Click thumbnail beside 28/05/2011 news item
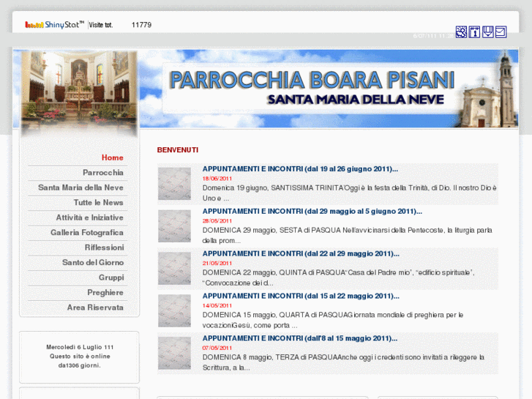 [174, 226]
